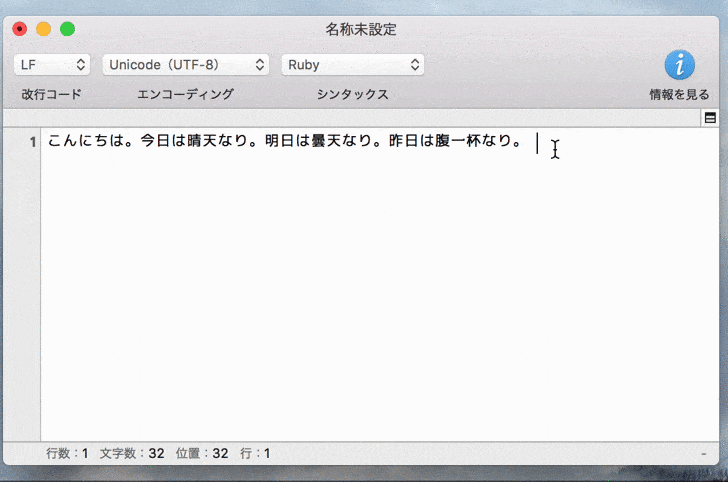Click the window title 名称未設定
Viewport: 728px width, 482px height.
pos(361,29)
